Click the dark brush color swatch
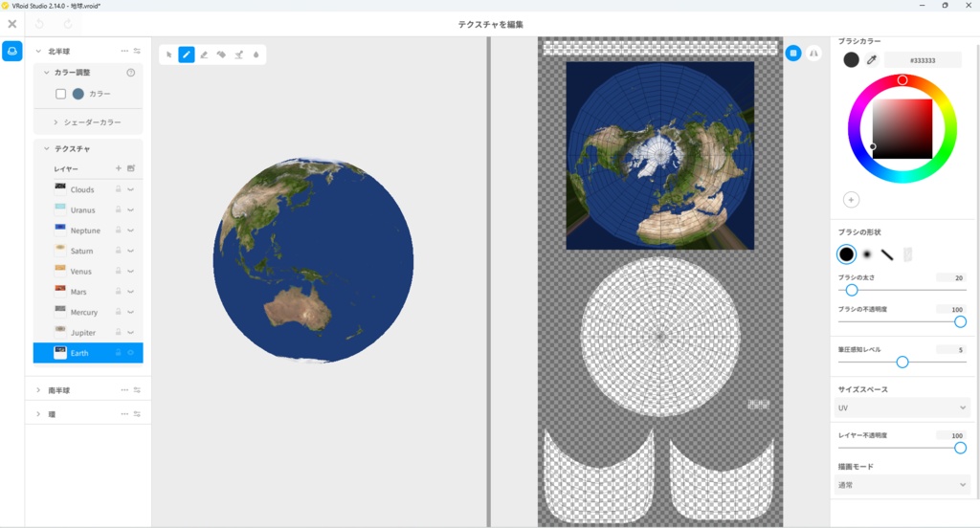This screenshot has height=528, width=980. tap(851, 60)
